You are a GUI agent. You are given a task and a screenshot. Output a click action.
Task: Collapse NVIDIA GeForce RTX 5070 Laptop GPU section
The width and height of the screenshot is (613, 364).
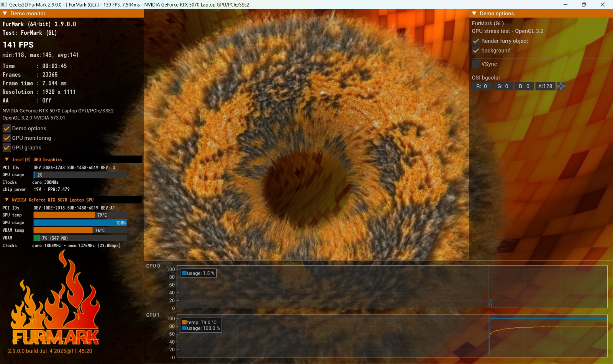pyautogui.click(x=7, y=200)
